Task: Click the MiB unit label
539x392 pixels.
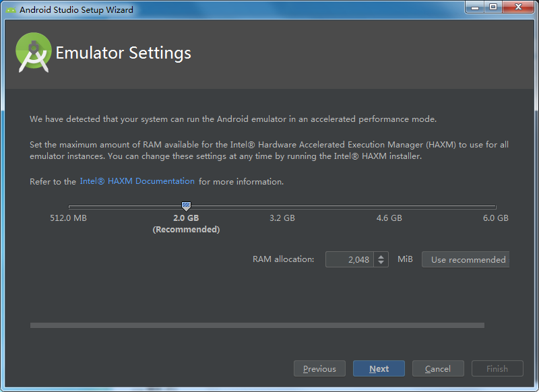Action: point(405,259)
